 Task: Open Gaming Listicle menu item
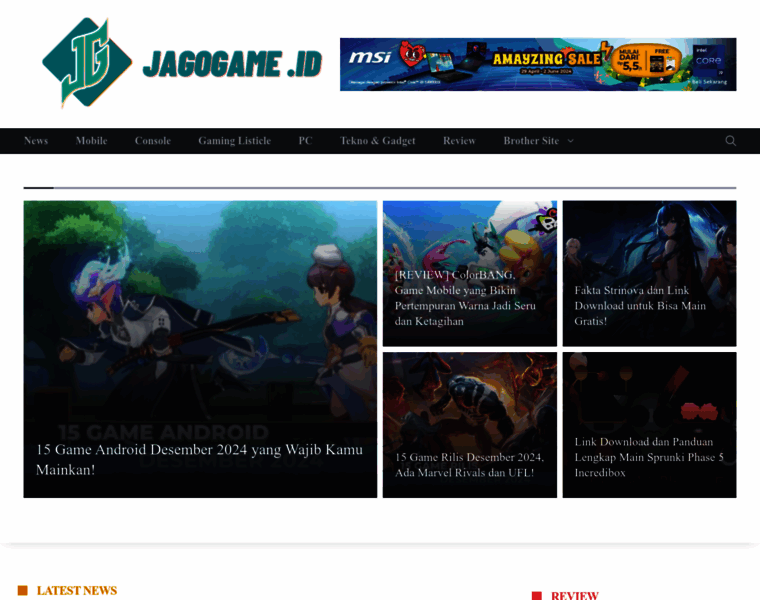(235, 141)
